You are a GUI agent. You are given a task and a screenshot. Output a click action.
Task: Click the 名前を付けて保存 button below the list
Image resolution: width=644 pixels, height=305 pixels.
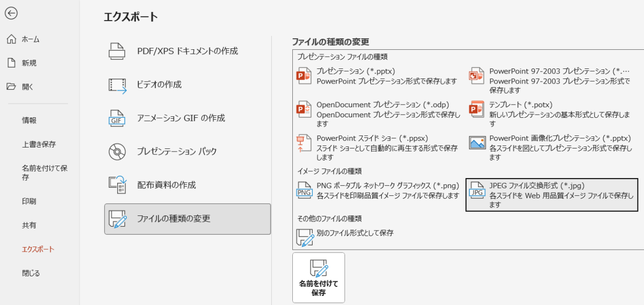(318, 277)
